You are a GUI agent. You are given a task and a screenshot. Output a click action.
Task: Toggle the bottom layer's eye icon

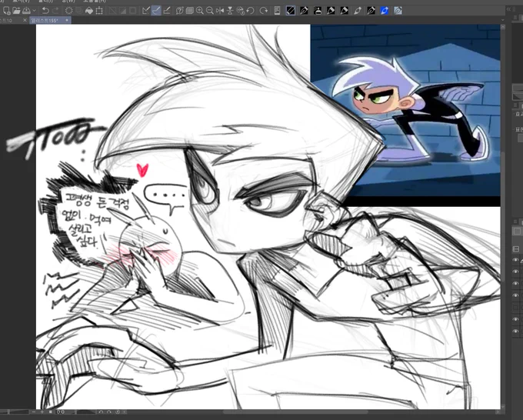coord(515,332)
